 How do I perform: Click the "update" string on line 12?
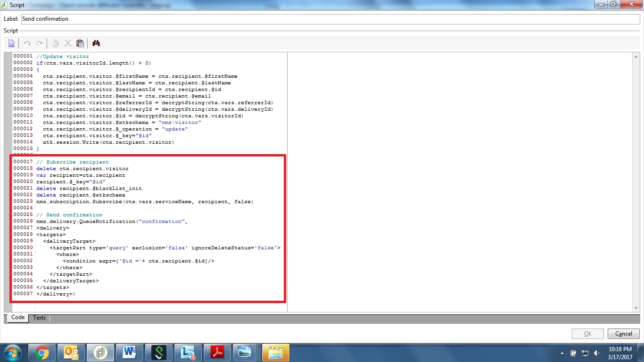[175, 129]
